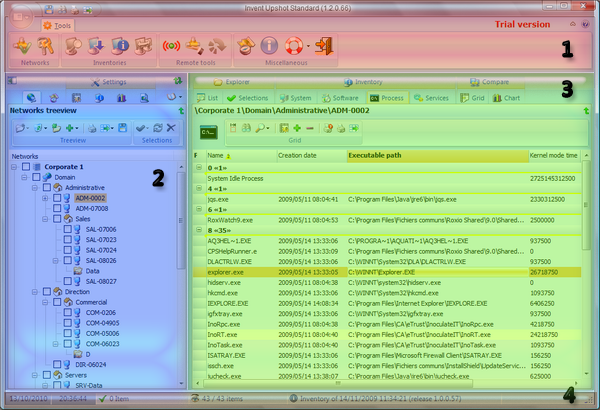Click the binoculars find icon in Grid toolbar
The image size is (600, 410).
pyautogui.click(x=246, y=128)
